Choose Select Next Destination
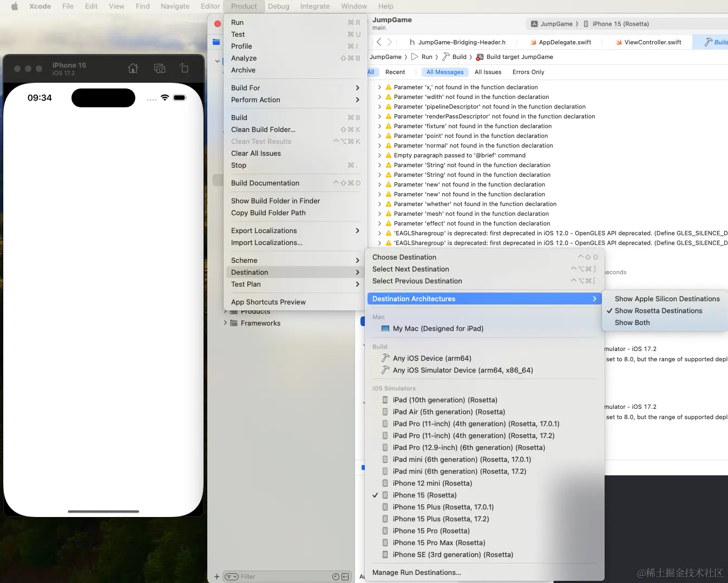This screenshot has width=728, height=583. (x=484, y=269)
